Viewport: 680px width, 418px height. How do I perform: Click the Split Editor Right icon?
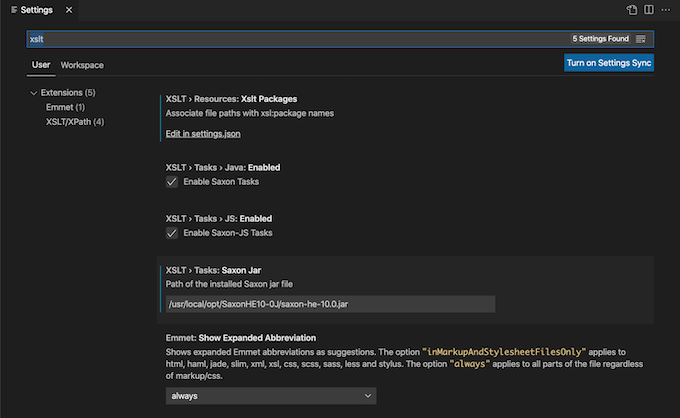point(649,9)
